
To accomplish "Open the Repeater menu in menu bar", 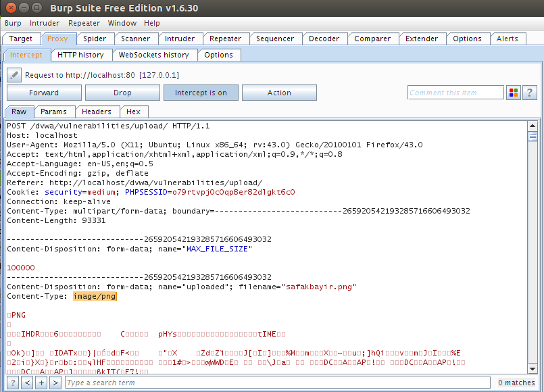I will [x=84, y=23].
